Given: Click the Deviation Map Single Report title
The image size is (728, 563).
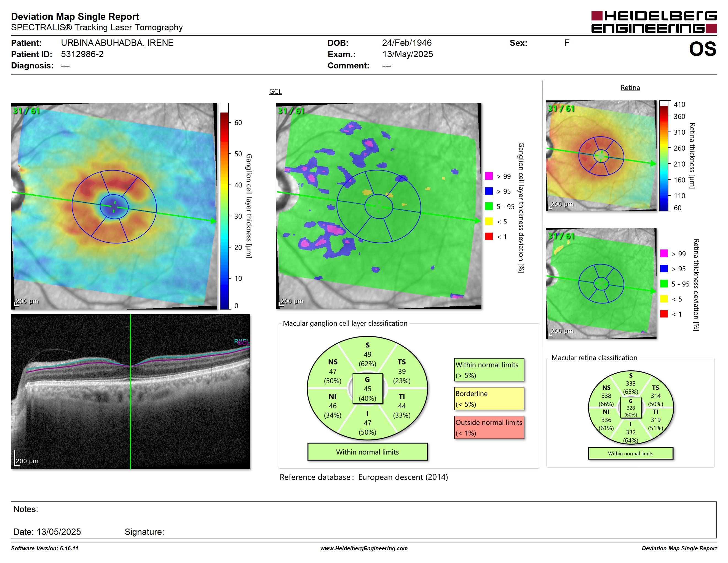Looking at the screenshot, I should (75, 16).
